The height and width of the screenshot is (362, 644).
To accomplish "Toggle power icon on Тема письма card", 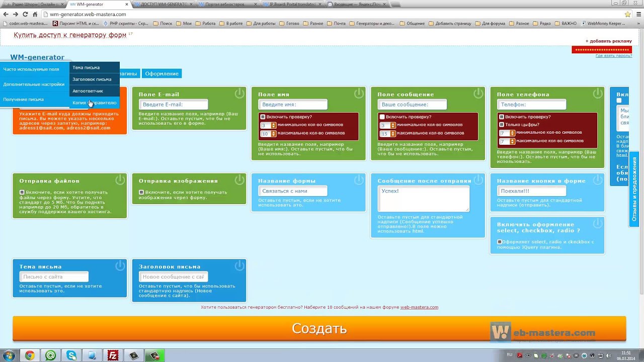I will click(120, 265).
